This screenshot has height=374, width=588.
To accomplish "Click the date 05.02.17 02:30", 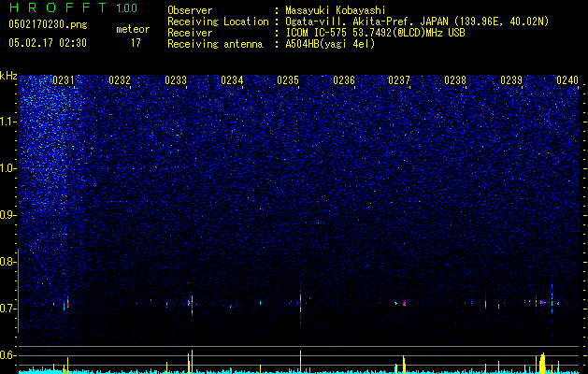I will click(48, 43).
